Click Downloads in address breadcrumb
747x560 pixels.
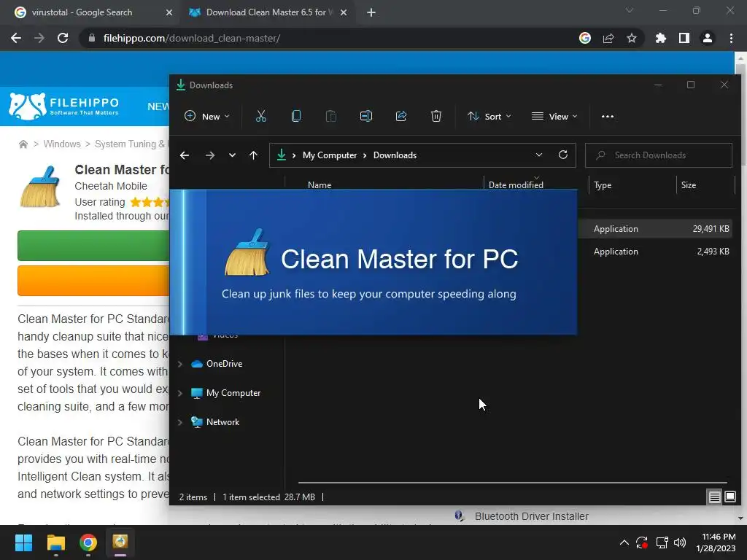[395, 155]
